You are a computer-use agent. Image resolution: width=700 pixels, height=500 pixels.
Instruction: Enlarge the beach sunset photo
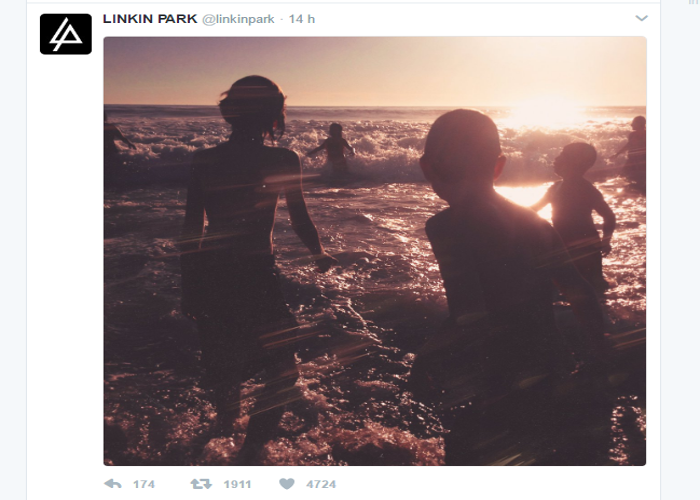click(375, 251)
